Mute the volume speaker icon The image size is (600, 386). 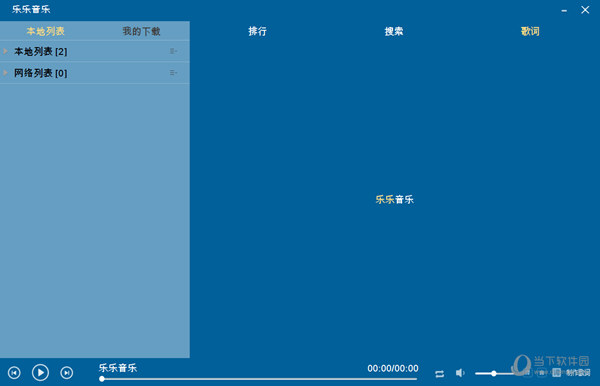point(460,373)
